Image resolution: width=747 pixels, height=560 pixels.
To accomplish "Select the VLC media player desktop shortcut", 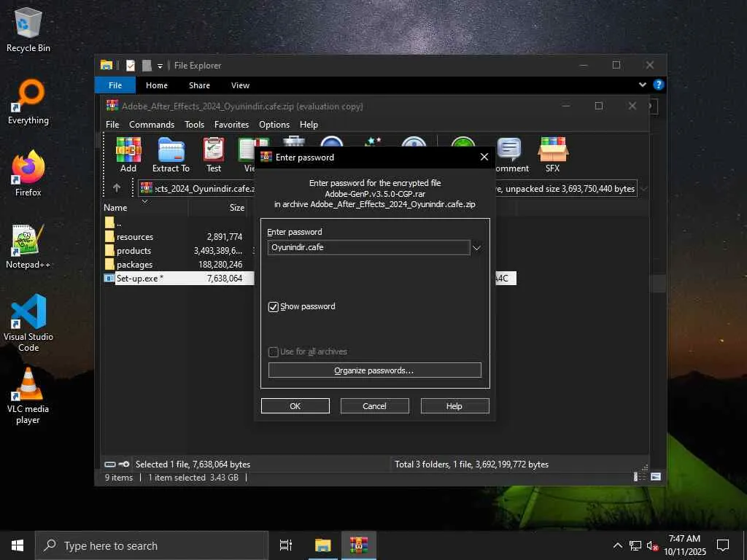I will click(x=28, y=395).
